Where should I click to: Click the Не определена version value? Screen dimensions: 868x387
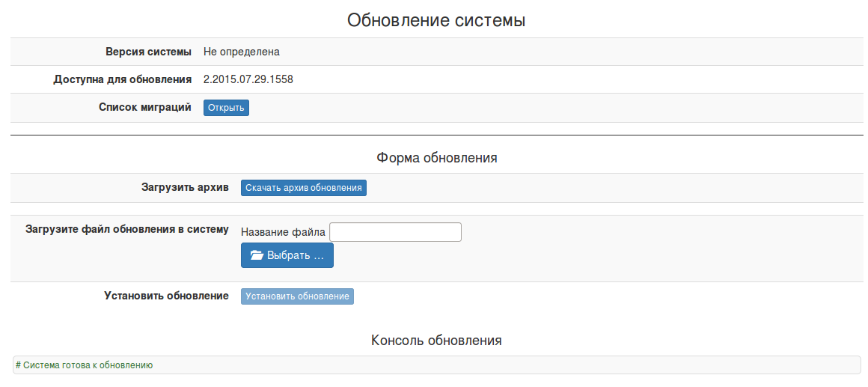coord(241,52)
